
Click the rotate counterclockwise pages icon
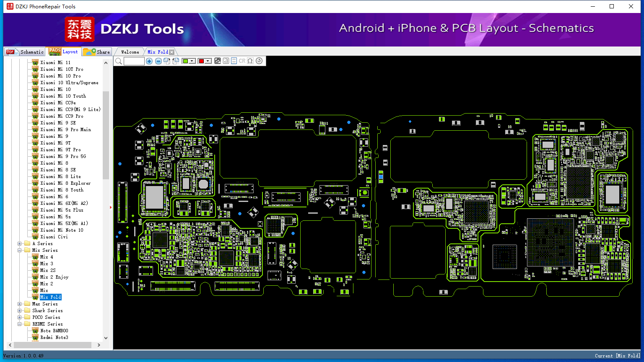tap(176, 61)
